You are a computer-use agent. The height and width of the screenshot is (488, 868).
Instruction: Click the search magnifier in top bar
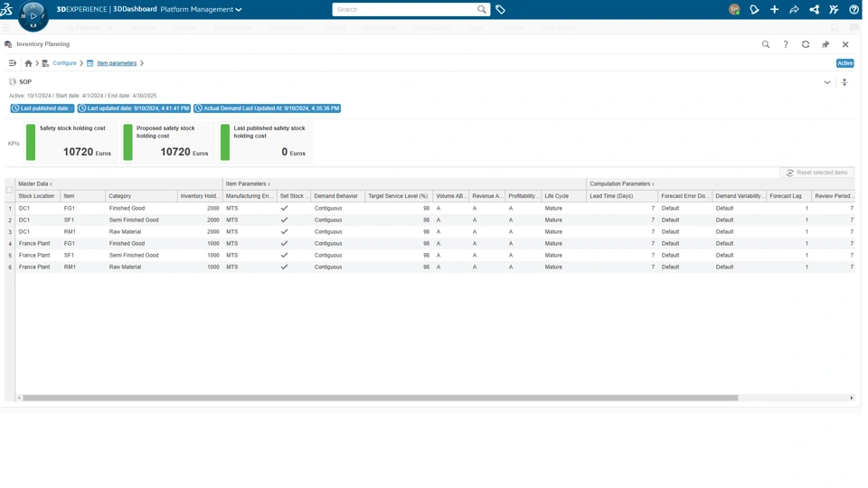click(482, 9)
